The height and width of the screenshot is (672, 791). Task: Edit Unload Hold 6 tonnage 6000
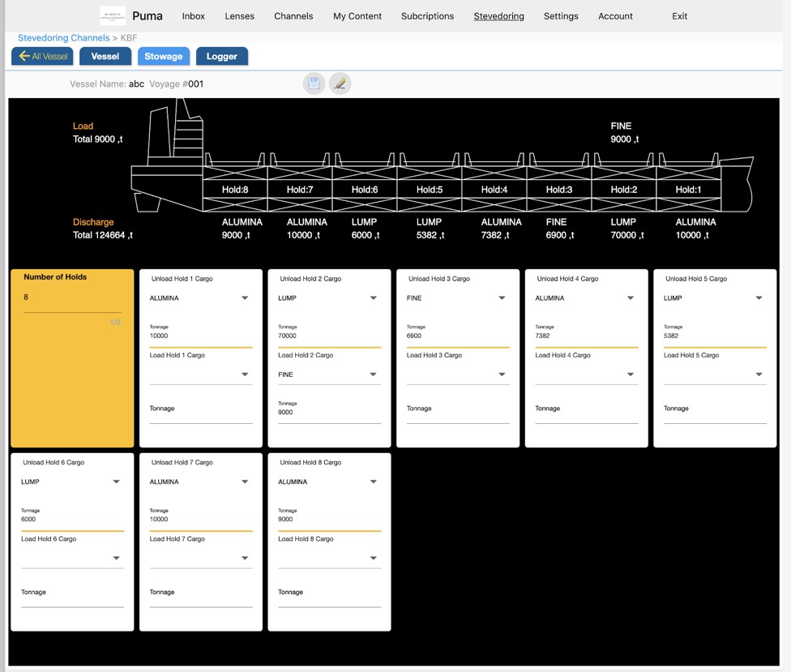(73, 519)
